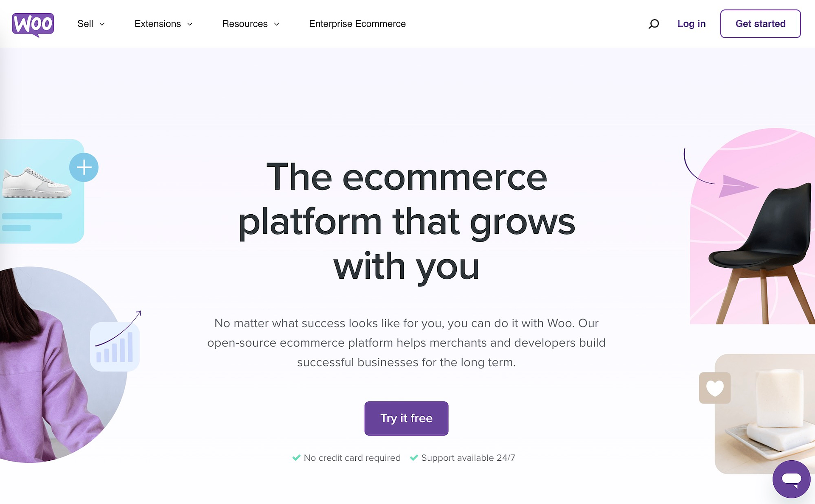Click the Log in menu item

tap(691, 24)
